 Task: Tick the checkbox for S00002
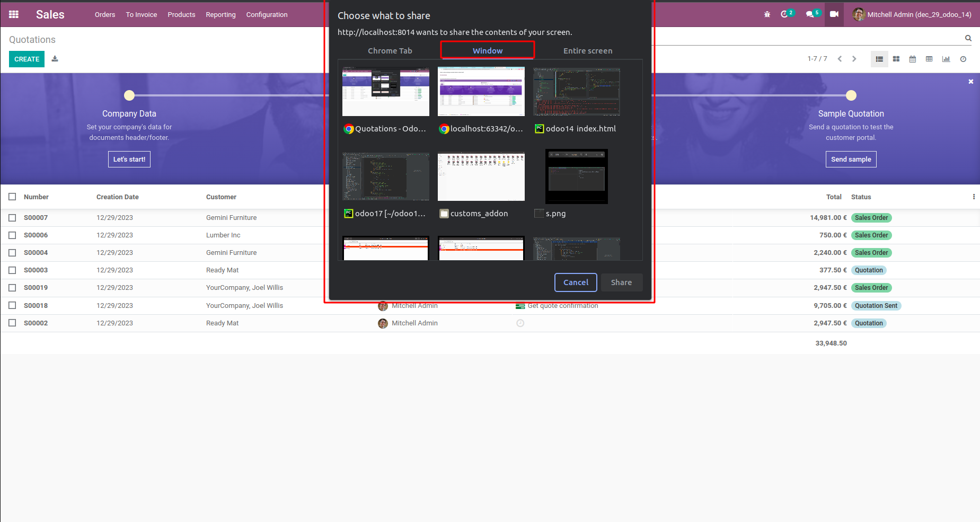pos(12,323)
